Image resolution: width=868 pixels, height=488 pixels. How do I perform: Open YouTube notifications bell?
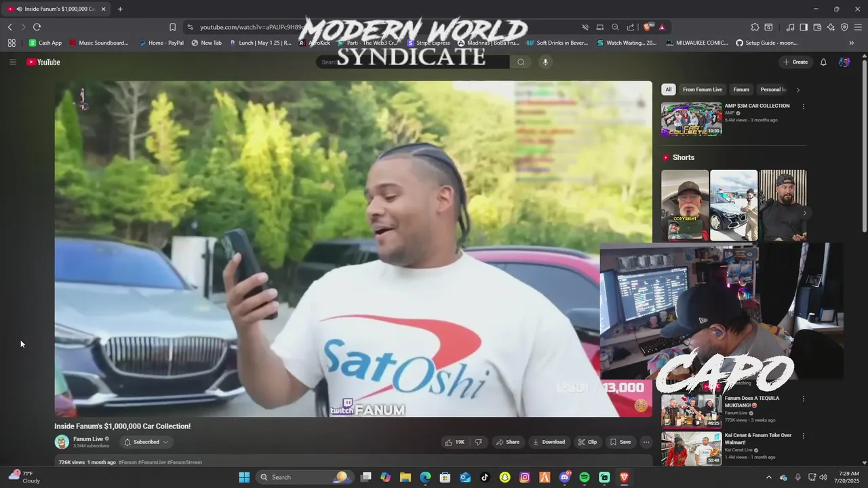[x=823, y=62]
